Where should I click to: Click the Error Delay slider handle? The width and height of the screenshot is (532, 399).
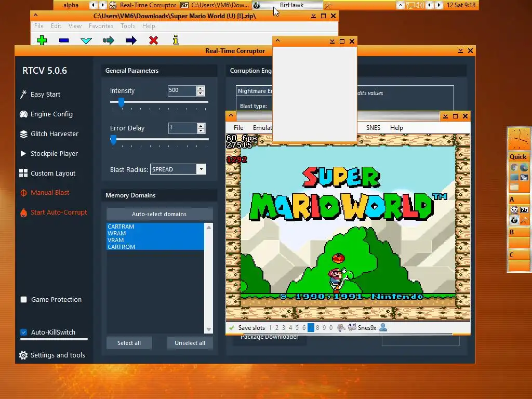(x=113, y=139)
